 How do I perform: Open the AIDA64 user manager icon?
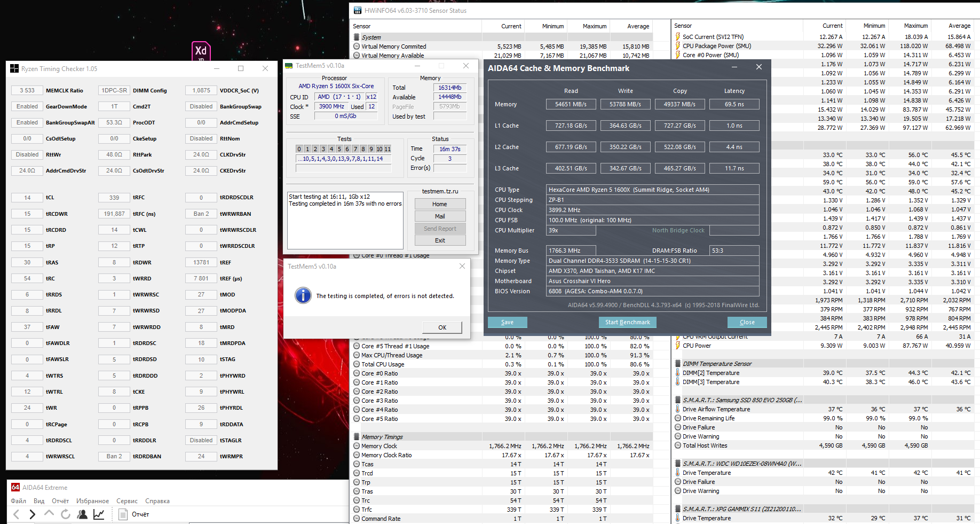[x=82, y=514]
